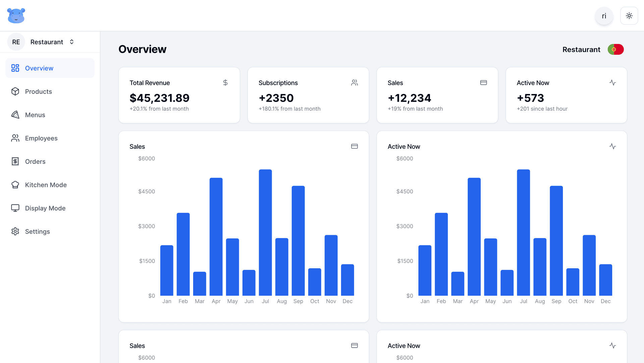Open Display Mode
This screenshot has height=363, width=644.
(x=50, y=208)
